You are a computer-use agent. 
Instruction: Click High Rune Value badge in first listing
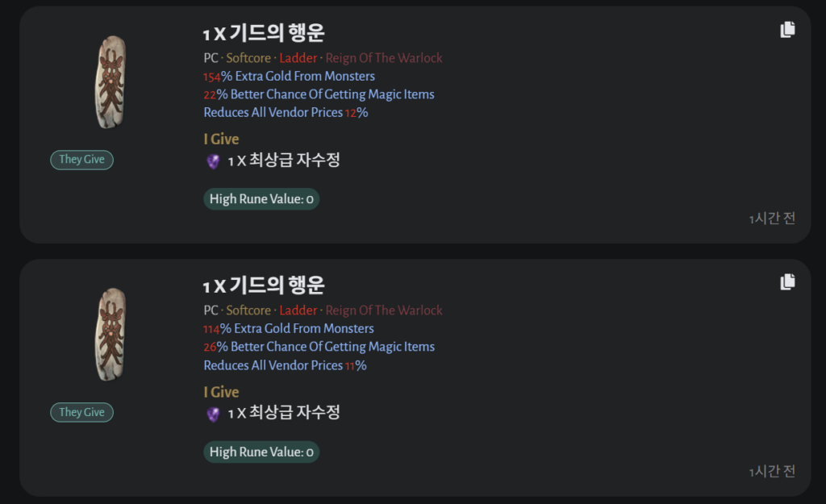pyautogui.click(x=261, y=199)
